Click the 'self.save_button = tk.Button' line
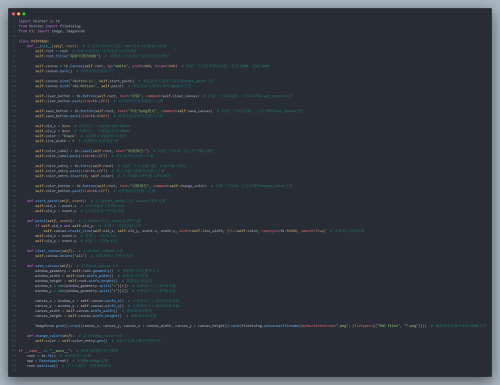 coord(169,111)
